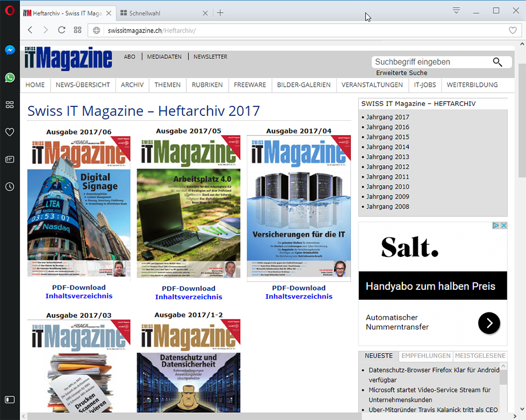The image size is (526, 420).
Task: Open Speed Dial from the sidebar
Action: tap(10, 105)
